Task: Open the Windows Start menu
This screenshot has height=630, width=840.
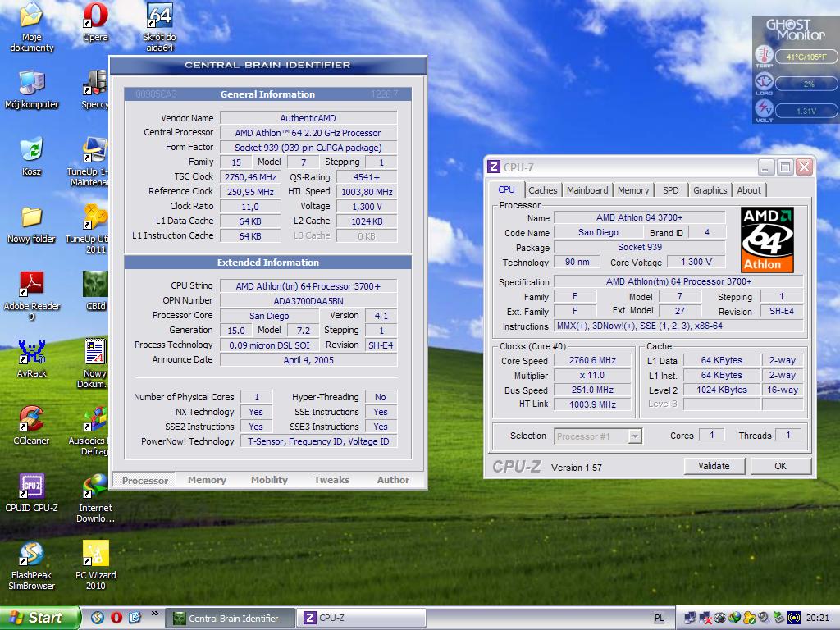Action: [40, 618]
